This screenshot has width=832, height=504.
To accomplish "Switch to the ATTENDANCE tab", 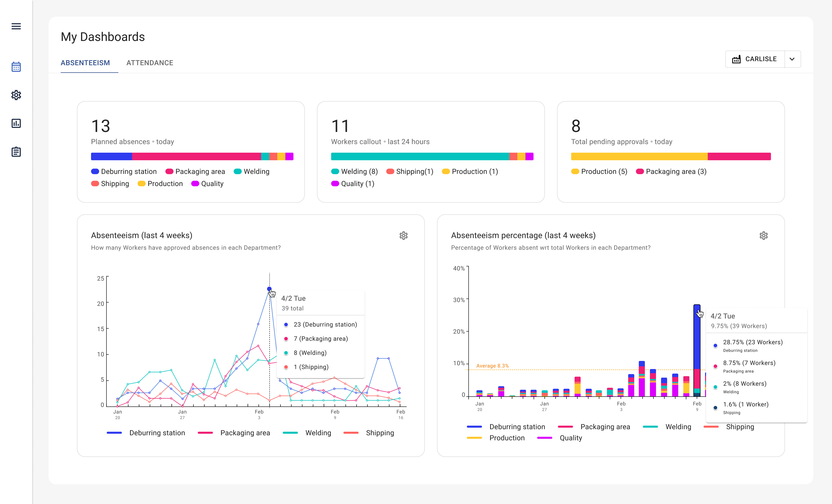I will [x=150, y=62].
